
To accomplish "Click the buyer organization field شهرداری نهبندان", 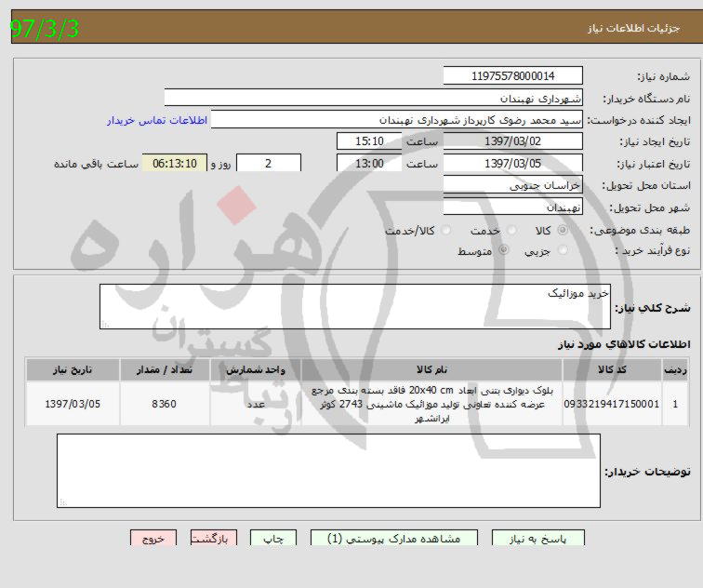I will pyautogui.click(x=374, y=98).
